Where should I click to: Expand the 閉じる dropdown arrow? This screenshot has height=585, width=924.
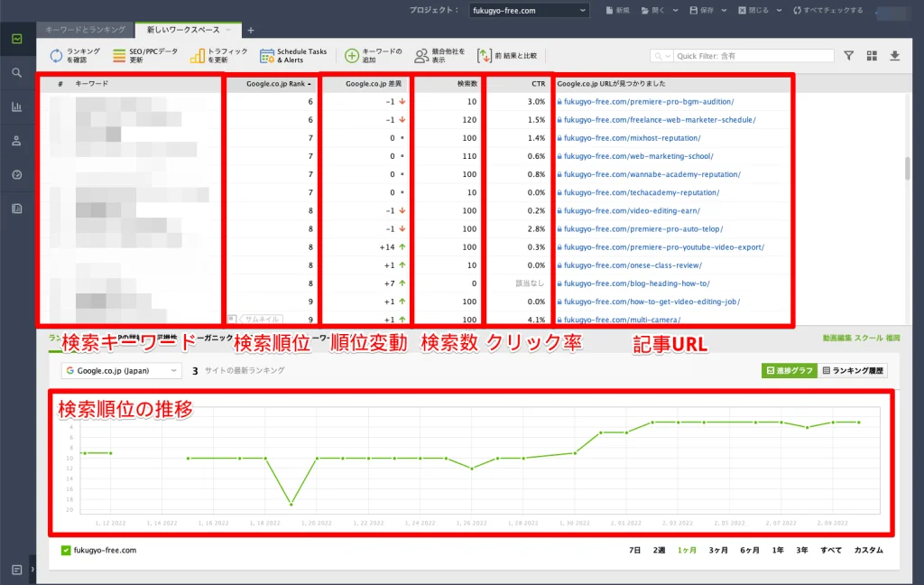(x=779, y=10)
